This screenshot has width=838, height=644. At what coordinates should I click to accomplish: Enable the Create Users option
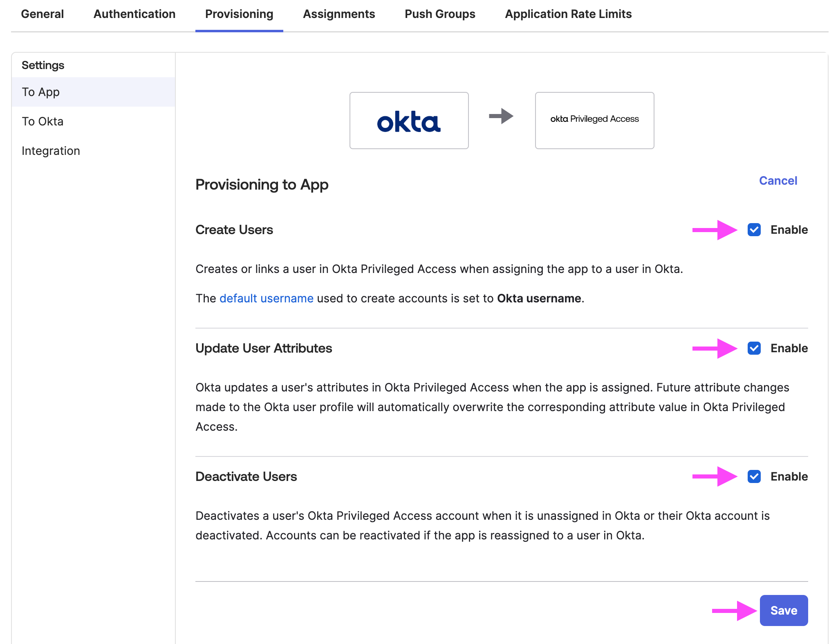[x=753, y=230]
